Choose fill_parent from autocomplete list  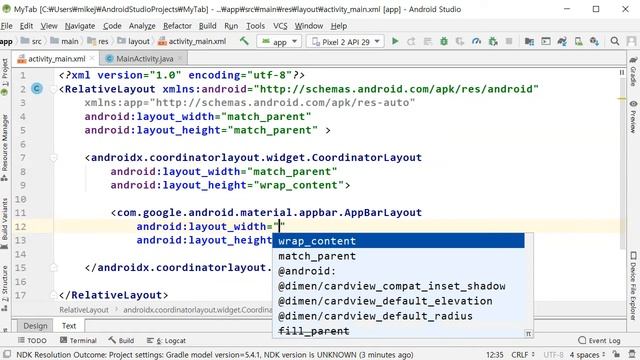pyautogui.click(x=399, y=331)
